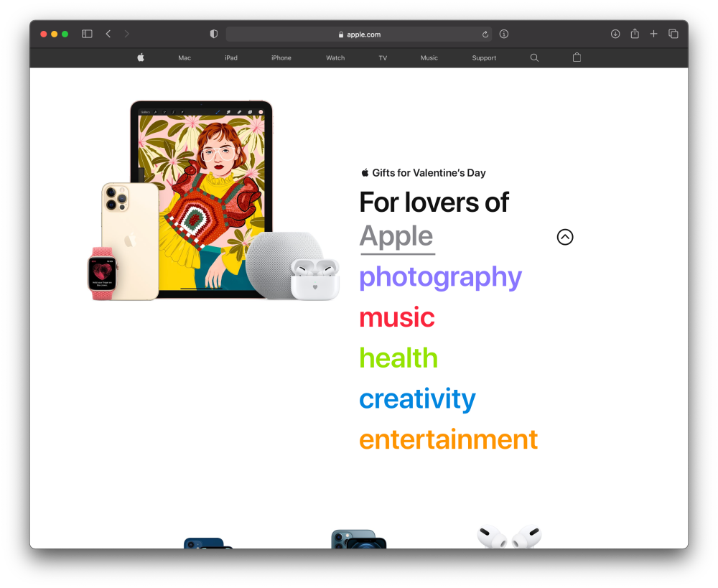Show downloads in Safari toolbar
The height and width of the screenshot is (588, 718).
point(615,34)
